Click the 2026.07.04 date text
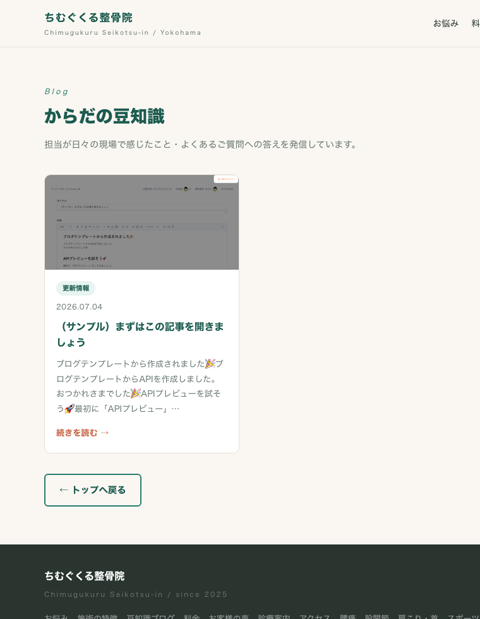Viewport: 480px width, 619px height. 79,307
